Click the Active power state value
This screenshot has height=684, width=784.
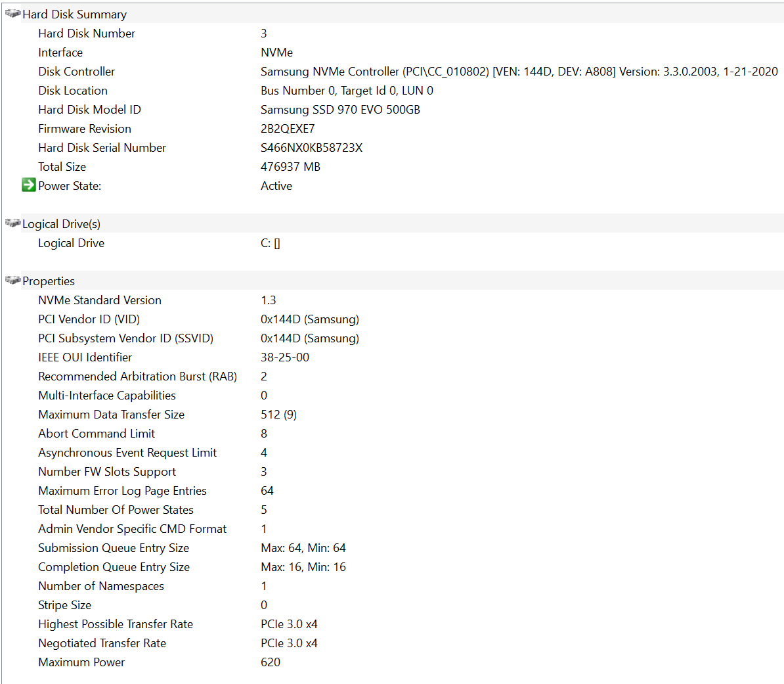coord(276,186)
